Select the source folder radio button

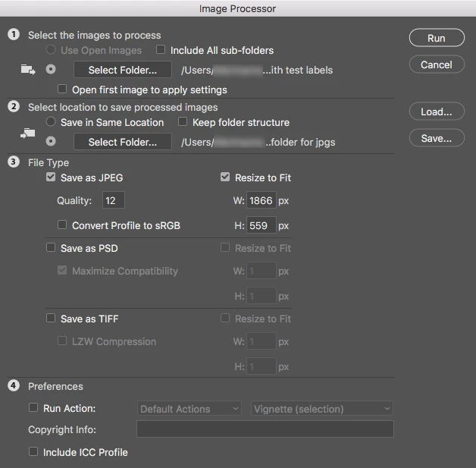coord(51,70)
